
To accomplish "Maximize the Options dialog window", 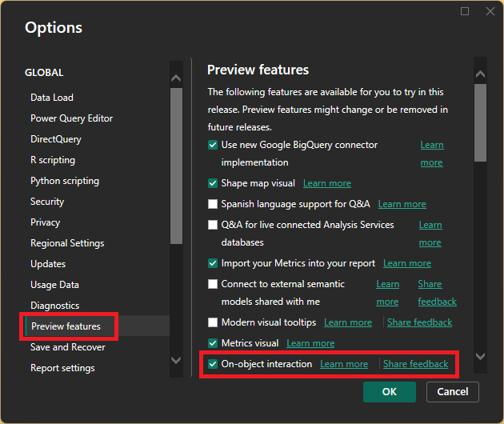I will point(465,11).
